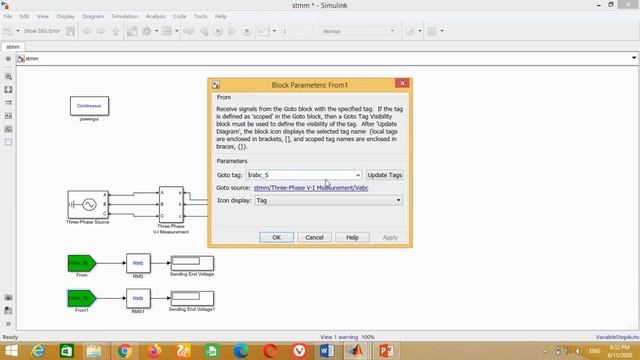This screenshot has height=360, width=640.
Task: Select the powergui Continuous block
Action: pyautogui.click(x=89, y=106)
